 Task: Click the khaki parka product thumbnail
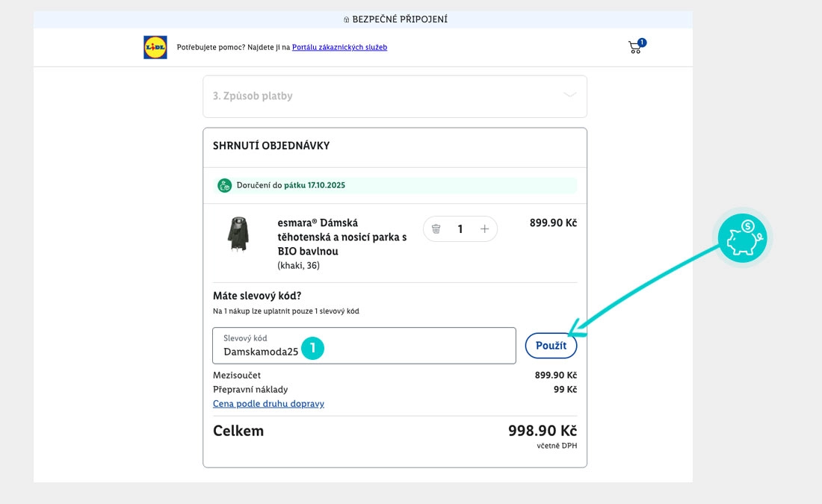[238, 235]
